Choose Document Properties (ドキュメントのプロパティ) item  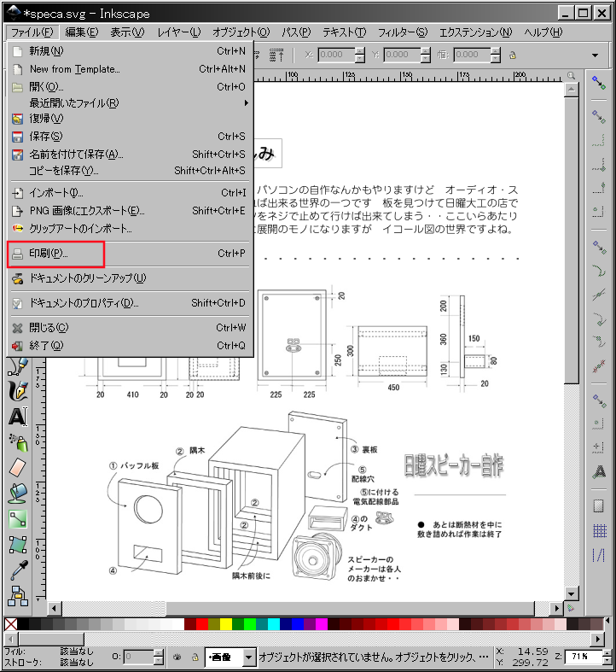click(129, 303)
